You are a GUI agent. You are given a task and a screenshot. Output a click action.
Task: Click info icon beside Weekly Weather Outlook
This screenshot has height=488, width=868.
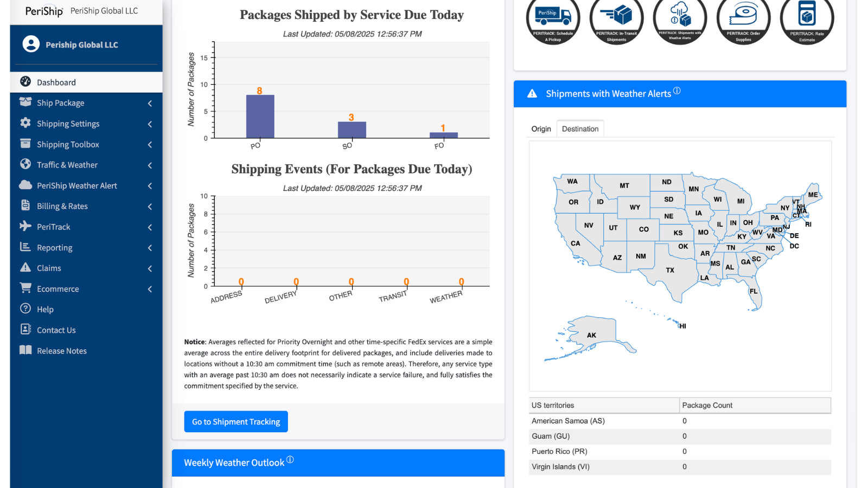pos(290,459)
